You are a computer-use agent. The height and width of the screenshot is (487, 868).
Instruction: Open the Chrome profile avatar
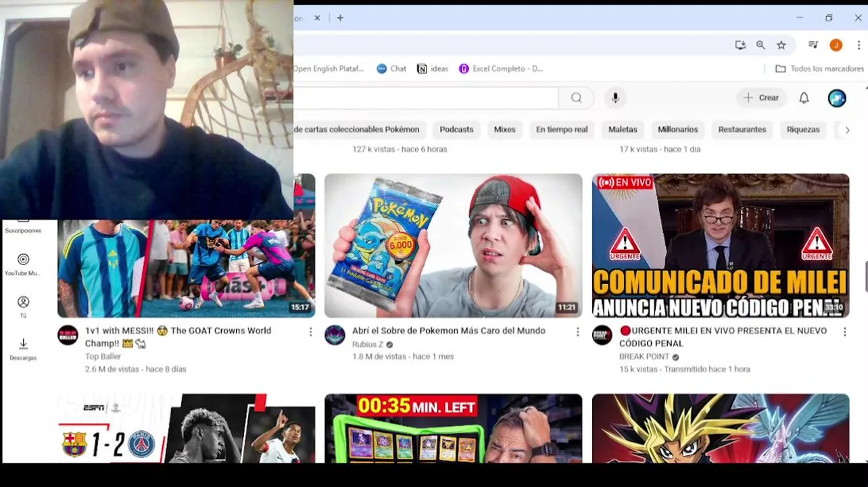(x=836, y=45)
